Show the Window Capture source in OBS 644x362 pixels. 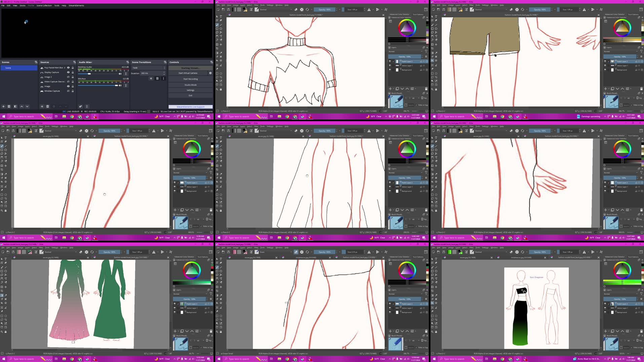point(68,91)
